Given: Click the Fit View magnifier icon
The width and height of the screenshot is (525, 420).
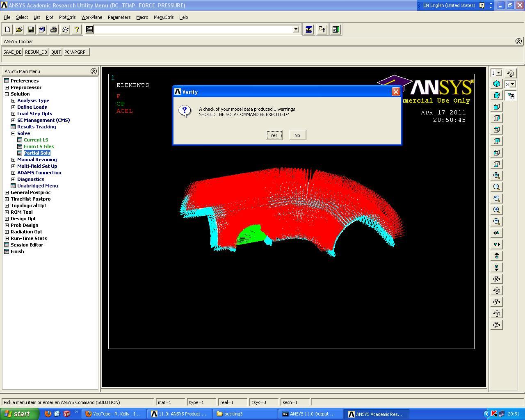Looking at the screenshot, I should tap(497, 176).
